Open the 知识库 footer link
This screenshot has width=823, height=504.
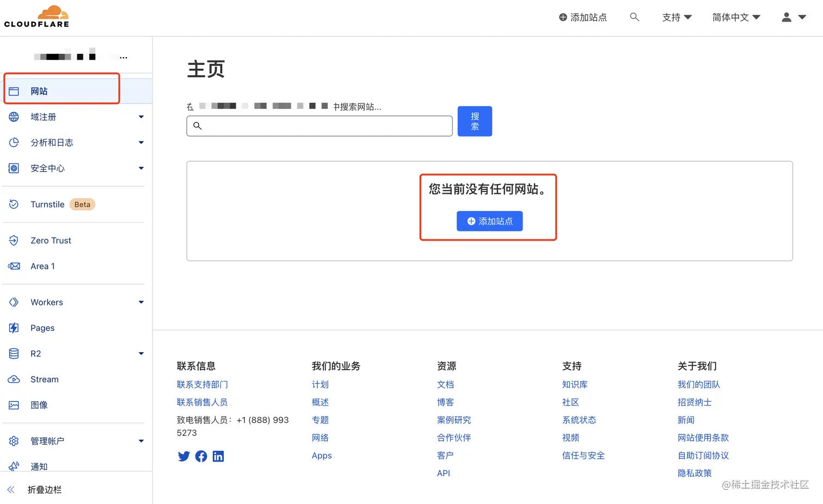[575, 384]
